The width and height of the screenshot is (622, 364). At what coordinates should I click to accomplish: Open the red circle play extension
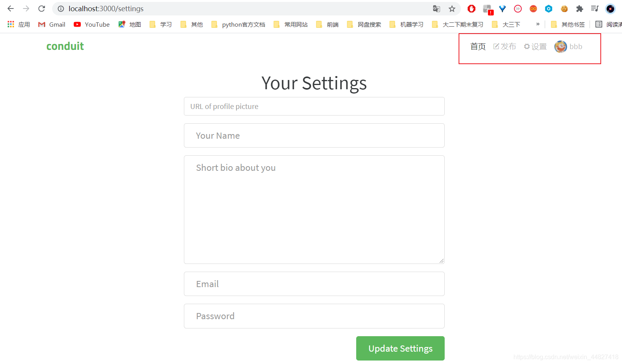pyautogui.click(x=518, y=9)
